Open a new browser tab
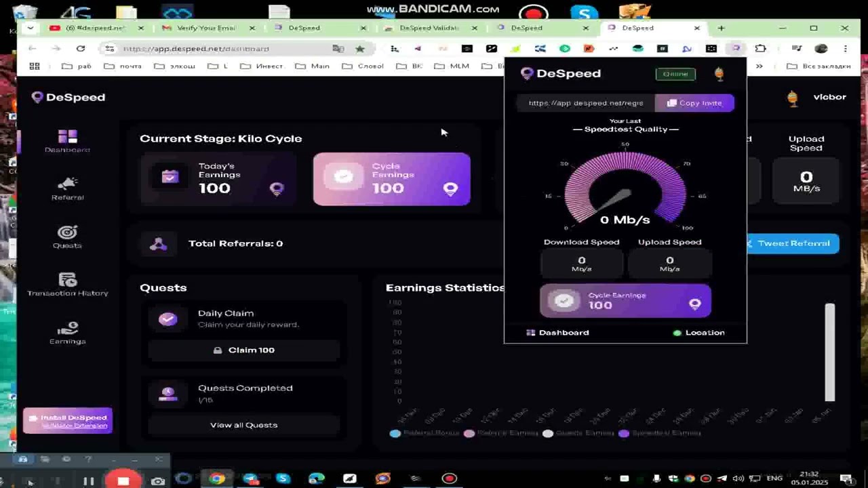This screenshot has width=868, height=488. click(x=722, y=28)
